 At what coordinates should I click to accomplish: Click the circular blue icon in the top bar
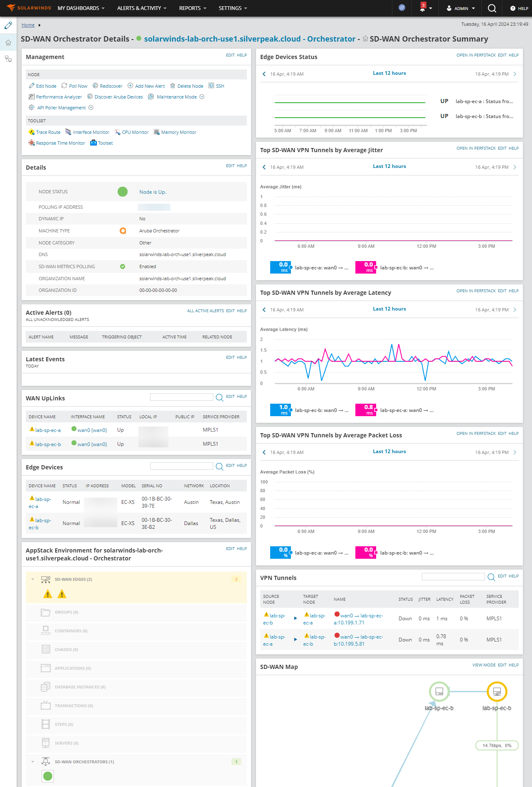402,7
